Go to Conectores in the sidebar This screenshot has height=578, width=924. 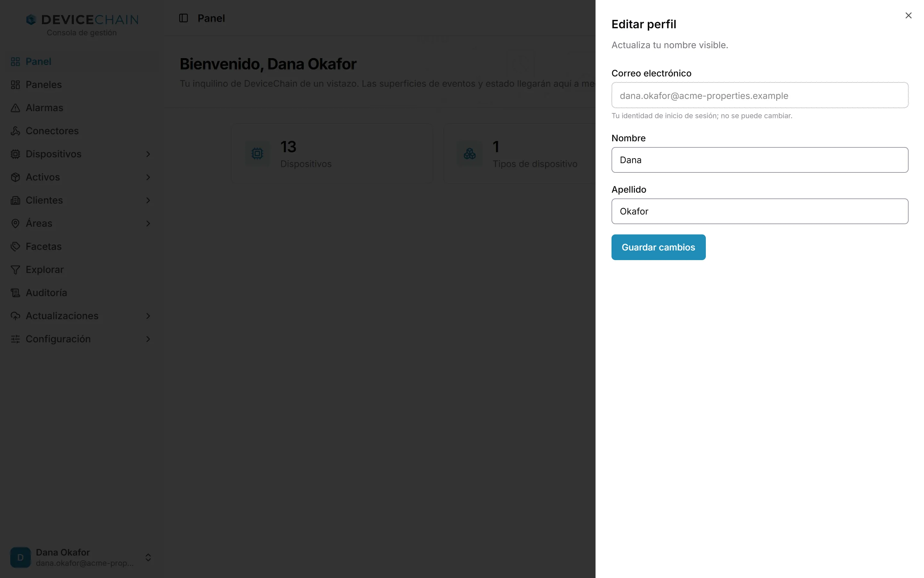81,131
